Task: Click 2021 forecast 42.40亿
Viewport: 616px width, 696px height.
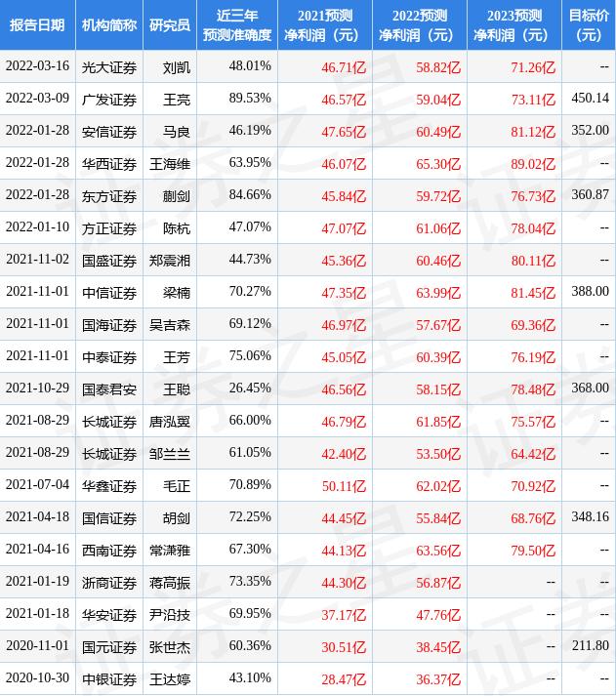Action: (x=344, y=454)
